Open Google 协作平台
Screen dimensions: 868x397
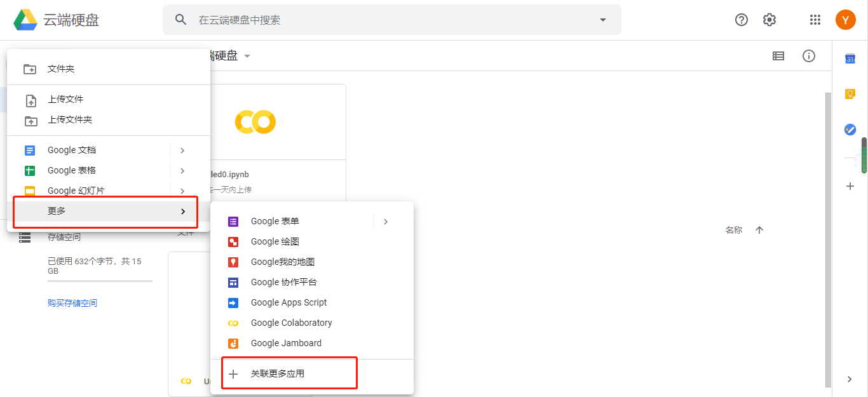(x=285, y=282)
